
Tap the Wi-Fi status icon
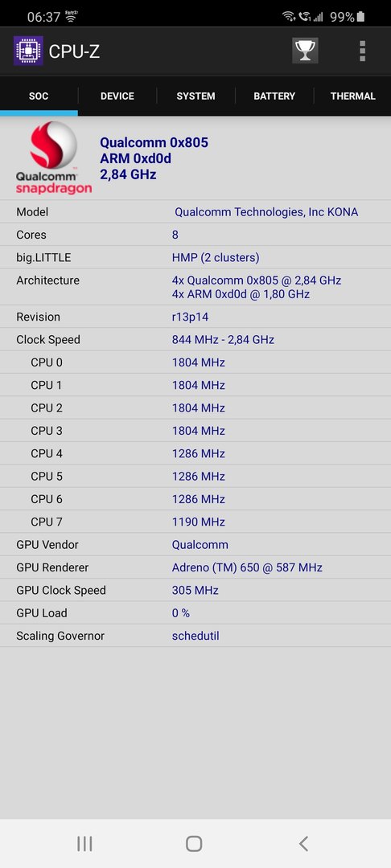tap(289, 17)
